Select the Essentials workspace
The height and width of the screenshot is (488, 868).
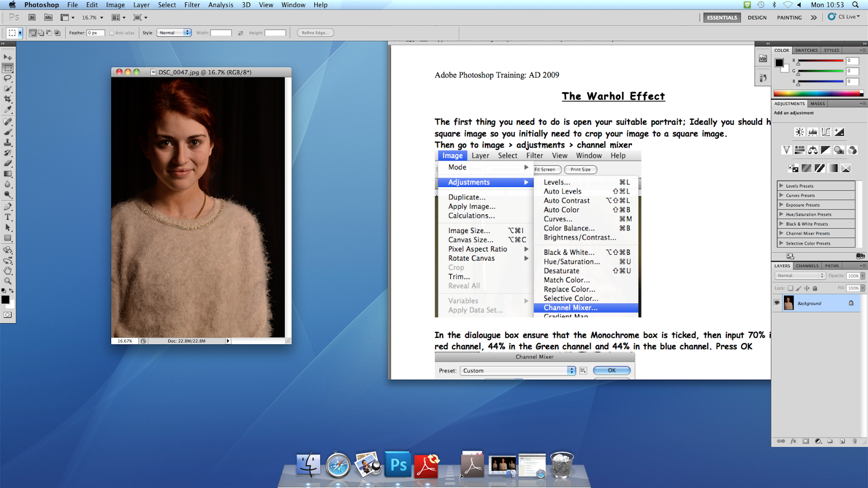722,17
